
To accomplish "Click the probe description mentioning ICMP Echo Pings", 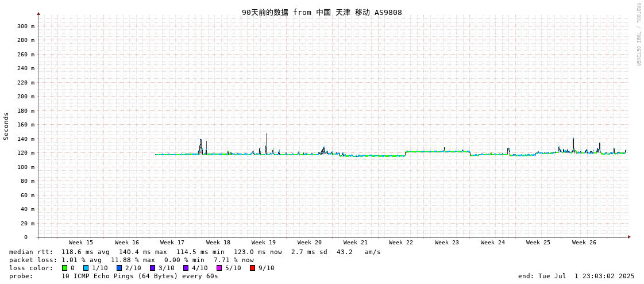I will click(140, 276).
